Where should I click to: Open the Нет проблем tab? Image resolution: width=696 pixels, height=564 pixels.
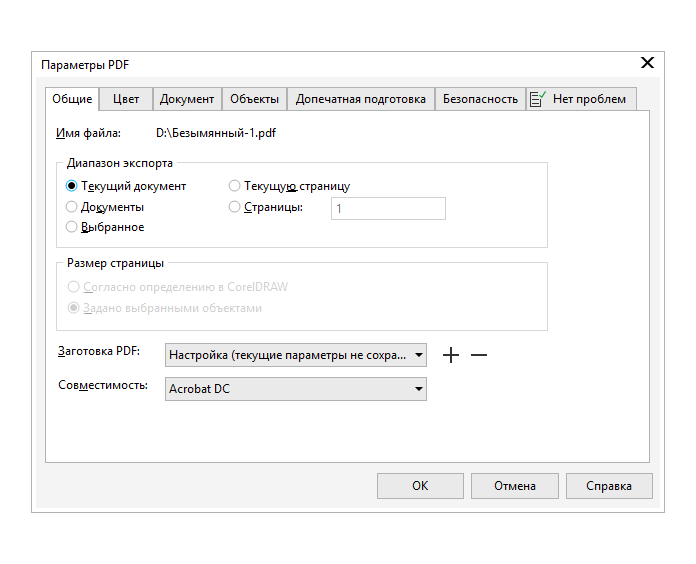581,99
